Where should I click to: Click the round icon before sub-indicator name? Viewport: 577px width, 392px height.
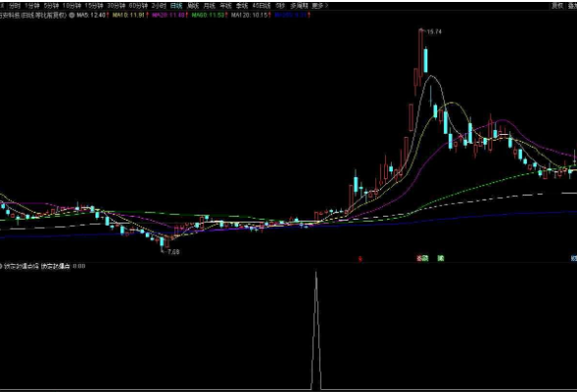(x=1, y=266)
